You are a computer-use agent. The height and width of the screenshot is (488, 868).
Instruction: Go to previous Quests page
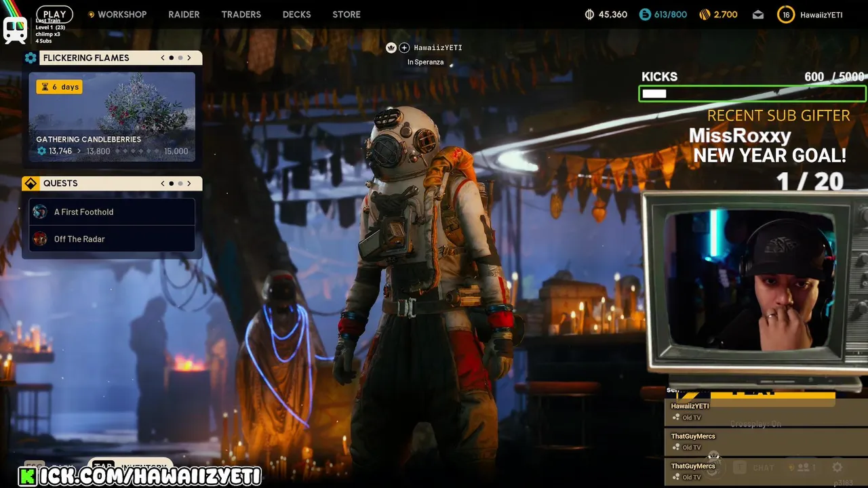pyautogui.click(x=163, y=183)
